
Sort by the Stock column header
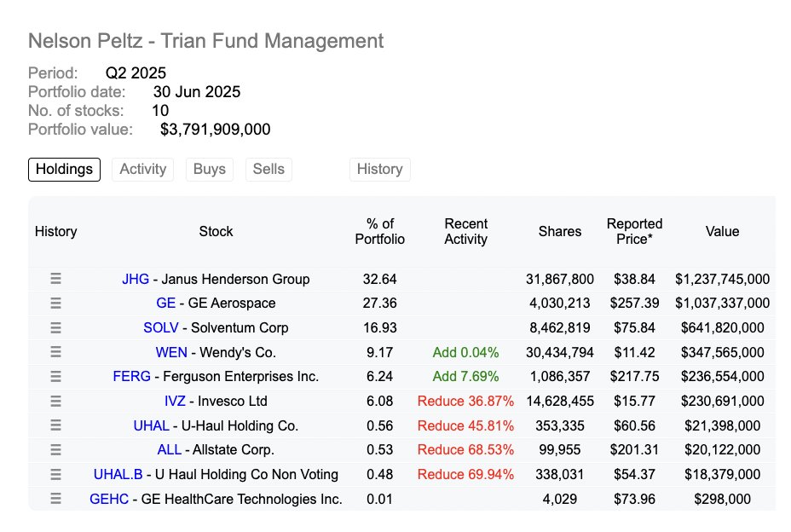pyautogui.click(x=216, y=231)
